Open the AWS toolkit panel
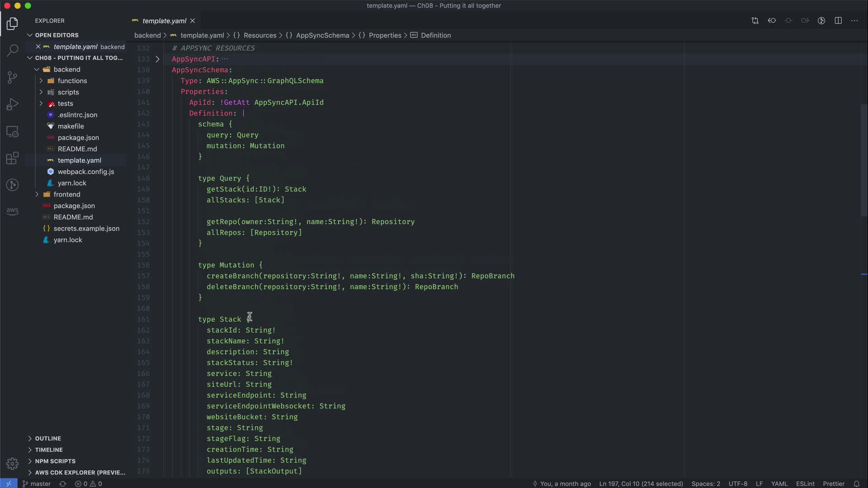 pyautogui.click(x=12, y=211)
